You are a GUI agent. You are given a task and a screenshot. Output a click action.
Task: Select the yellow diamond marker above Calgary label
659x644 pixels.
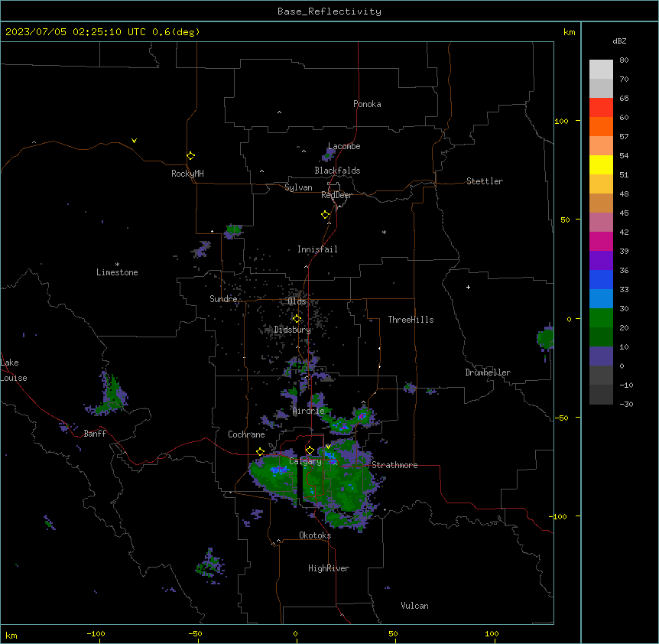[x=310, y=450]
